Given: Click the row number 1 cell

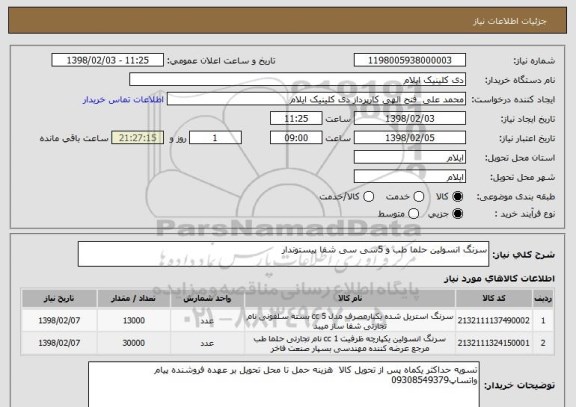Looking at the screenshot, I should (x=543, y=320).
